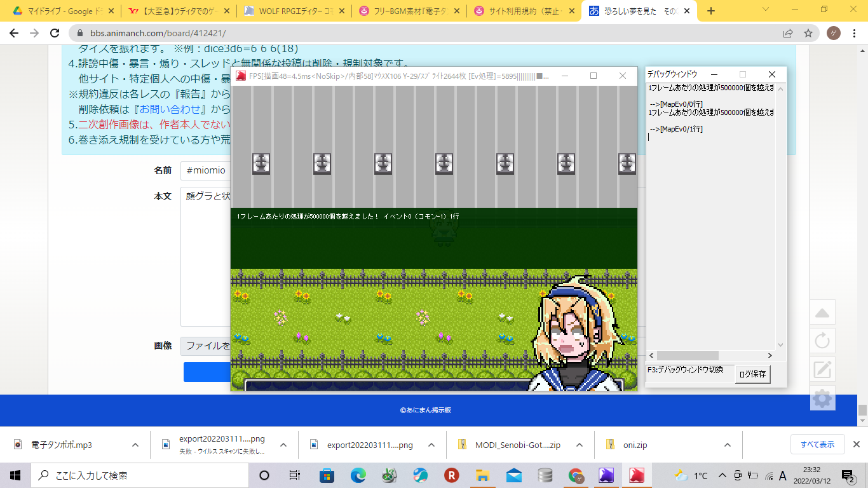Viewport: 868px width, 488px height.
Task: Click the 本文 text area
Action: [206, 257]
